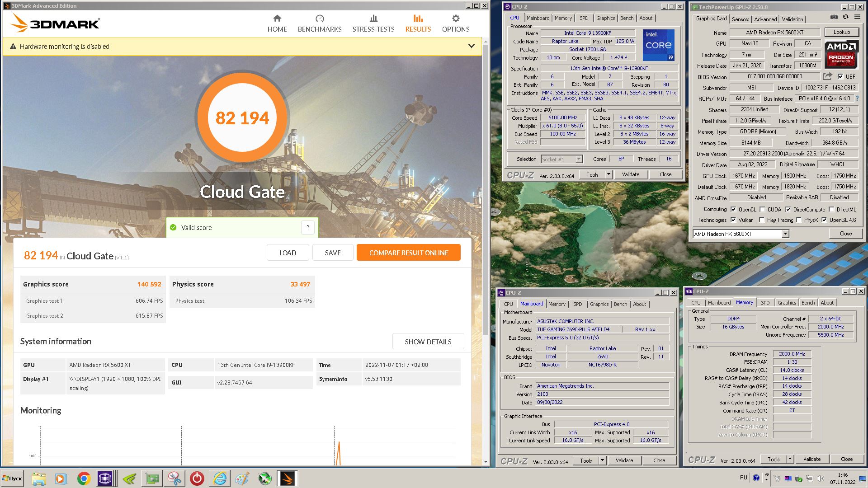Click the 3DMark logo
Image resolution: width=868 pixels, height=488 pixels.
pos(55,23)
